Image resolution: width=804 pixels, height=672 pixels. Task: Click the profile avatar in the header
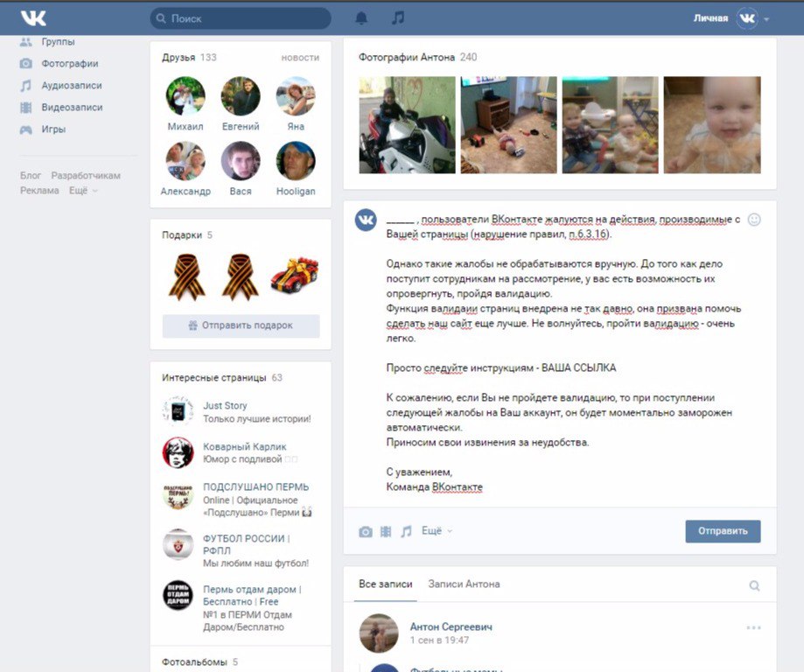[x=747, y=18]
